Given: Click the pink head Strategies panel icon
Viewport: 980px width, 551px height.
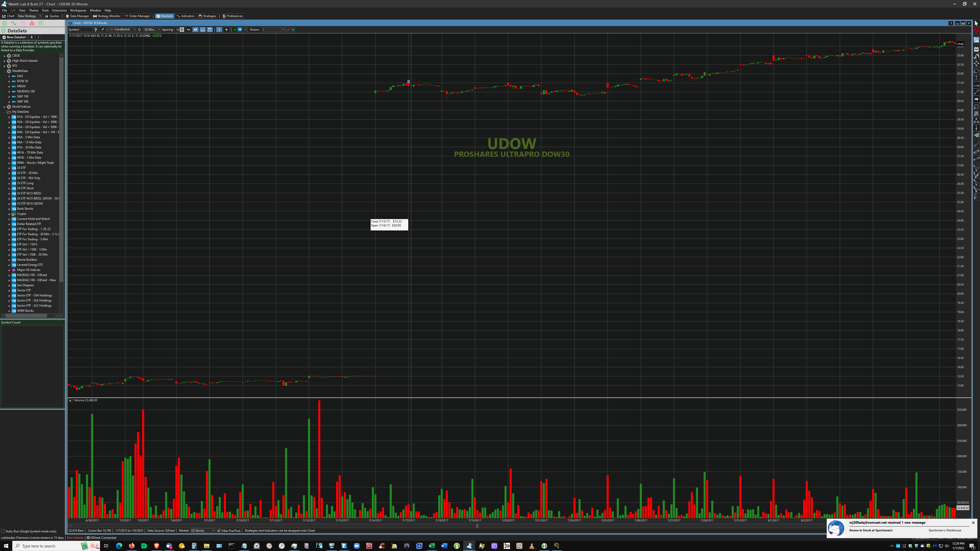Looking at the screenshot, I should 23,23.
